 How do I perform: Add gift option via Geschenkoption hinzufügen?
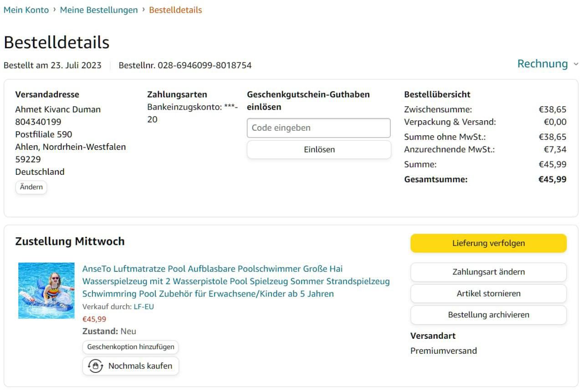pyautogui.click(x=131, y=347)
